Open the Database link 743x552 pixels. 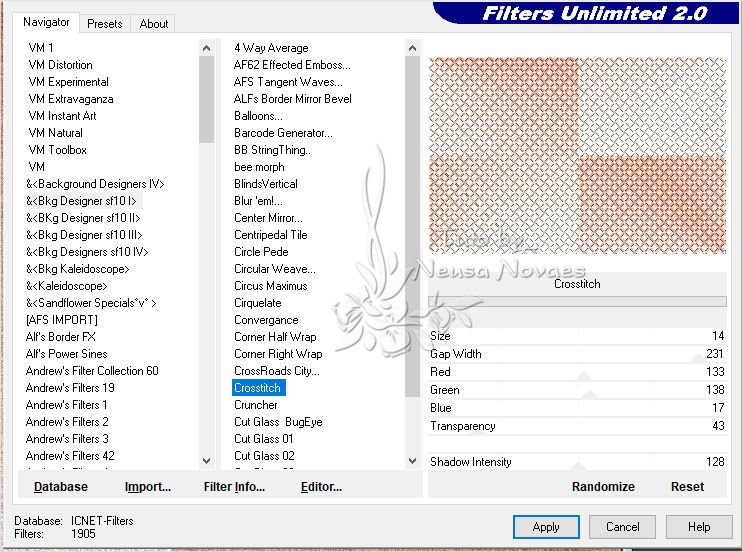(x=61, y=487)
